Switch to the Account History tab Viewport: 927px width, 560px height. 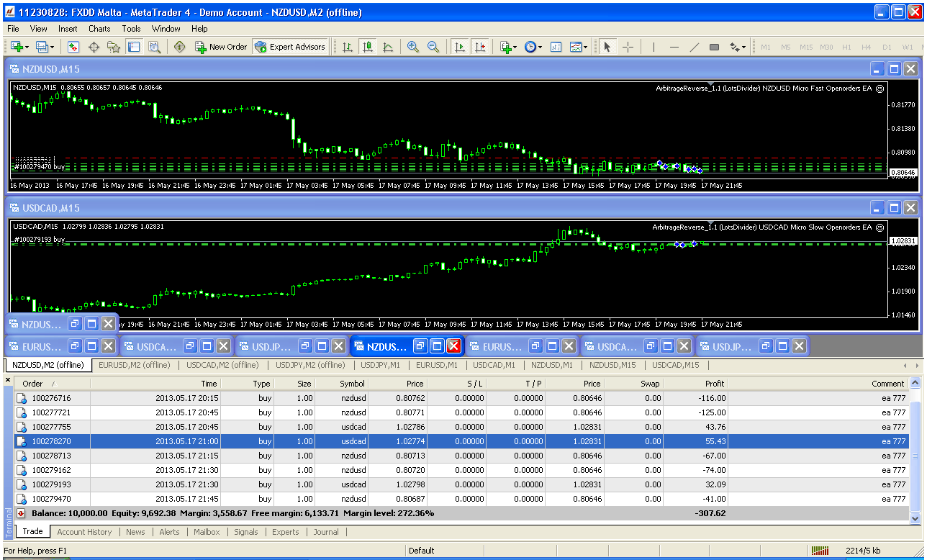[x=84, y=532]
